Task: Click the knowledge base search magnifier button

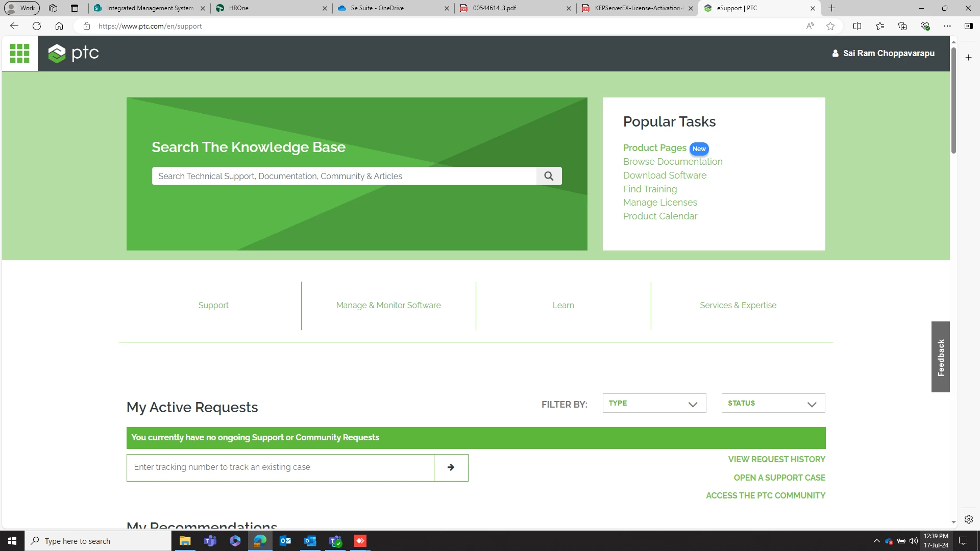Action: tap(549, 176)
